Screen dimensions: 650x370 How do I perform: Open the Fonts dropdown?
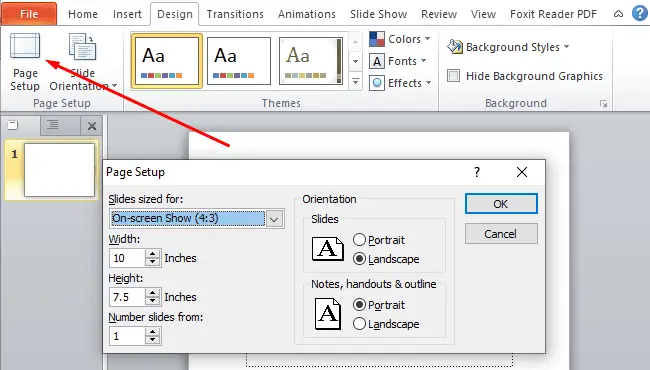pyautogui.click(x=398, y=61)
